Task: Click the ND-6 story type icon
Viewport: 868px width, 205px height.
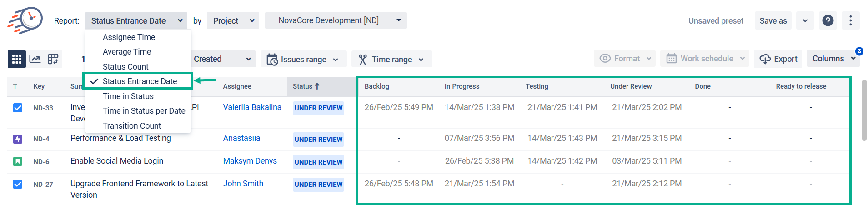Action: coord(18,161)
